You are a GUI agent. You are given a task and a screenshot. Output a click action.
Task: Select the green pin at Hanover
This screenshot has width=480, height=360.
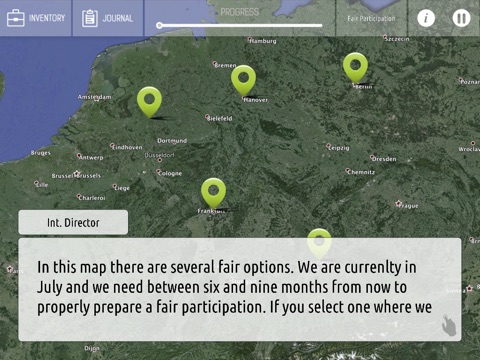(x=244, y=80)
